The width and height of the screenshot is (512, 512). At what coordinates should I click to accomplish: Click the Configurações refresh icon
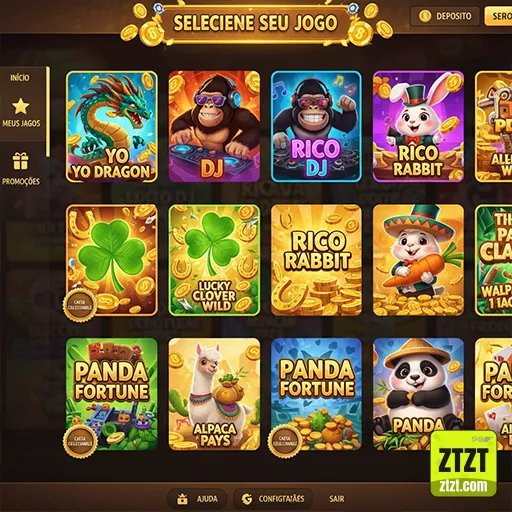(x=247, y=499)
